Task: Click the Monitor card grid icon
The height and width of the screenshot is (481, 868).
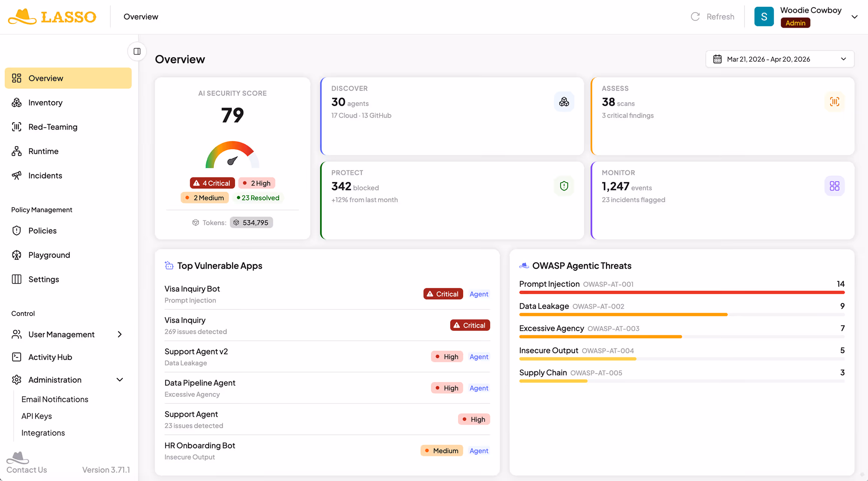Action: tap(834, 186)
